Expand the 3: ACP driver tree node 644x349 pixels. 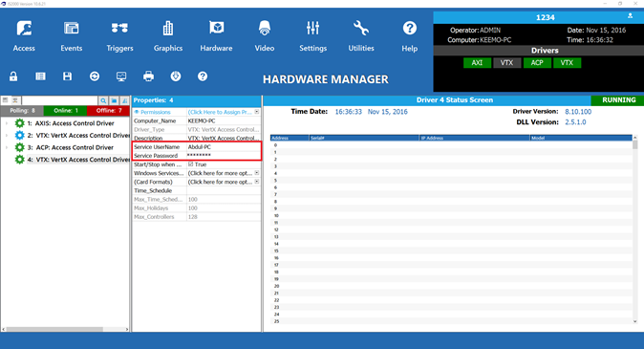pos(7,147)
